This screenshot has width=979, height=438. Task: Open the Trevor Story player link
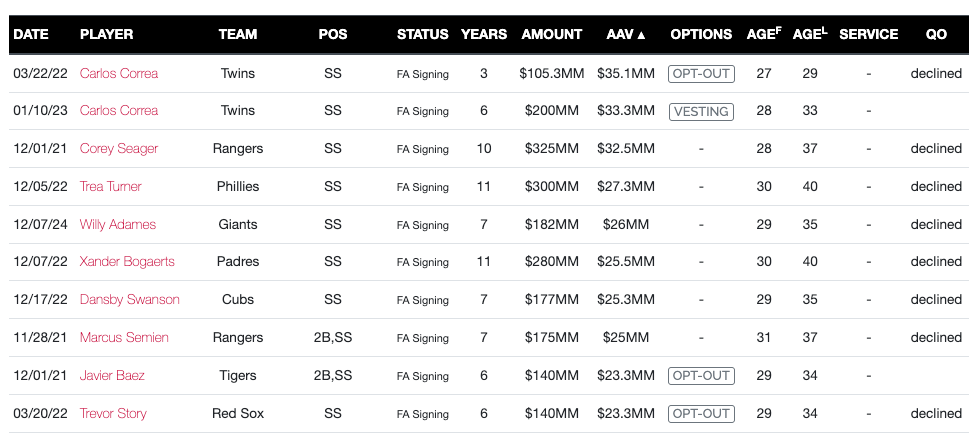coord(114,413)
